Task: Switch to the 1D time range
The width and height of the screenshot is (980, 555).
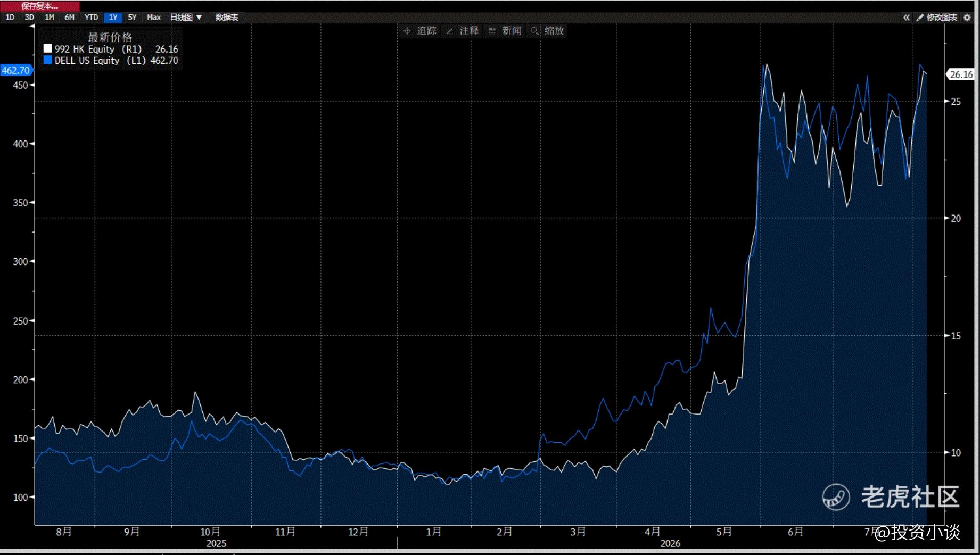Action: [x=10, y=18]
